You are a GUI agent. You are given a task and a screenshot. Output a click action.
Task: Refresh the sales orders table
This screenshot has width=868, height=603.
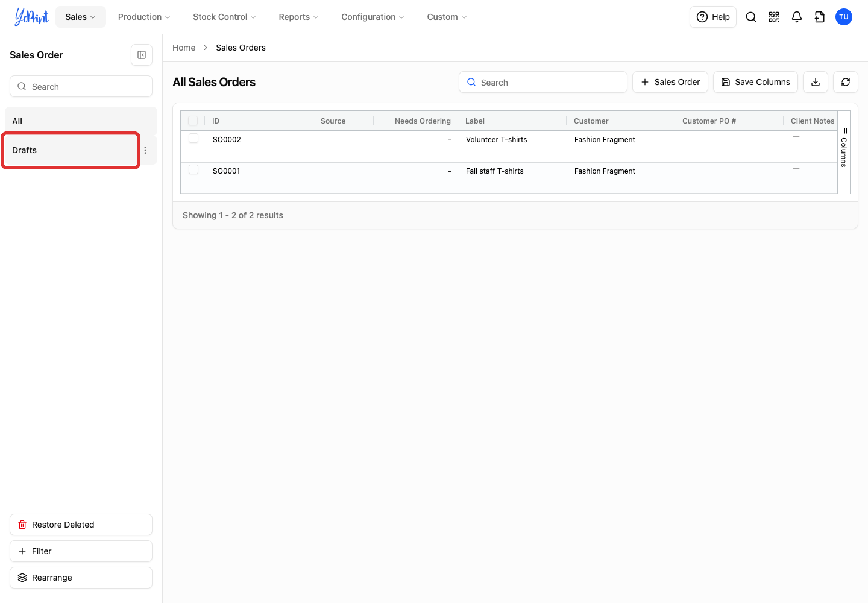[x=846, y=82]
